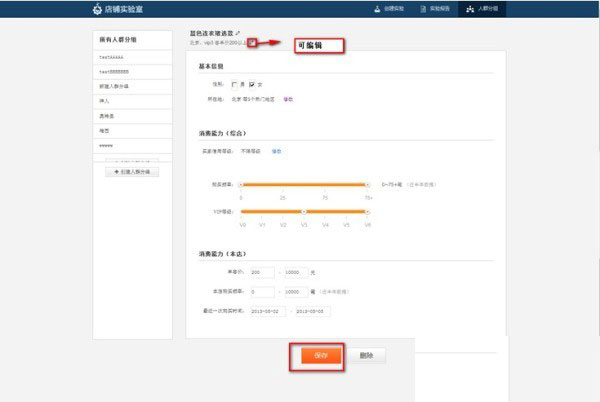
Task: Untick the 女 gender checkbox
Action: click(251, 85)
